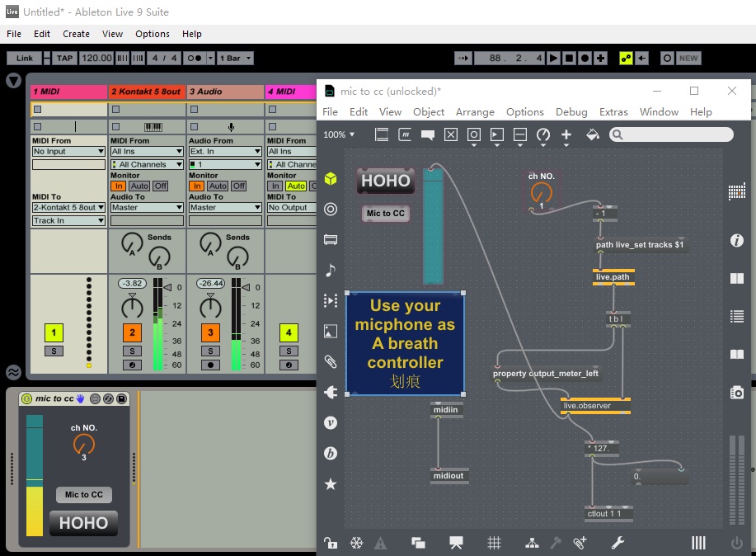Click the snowflake freeze icon in bottom toolbar
The width and height of the screenshot is (756, 556).
[x=356, y=543]
